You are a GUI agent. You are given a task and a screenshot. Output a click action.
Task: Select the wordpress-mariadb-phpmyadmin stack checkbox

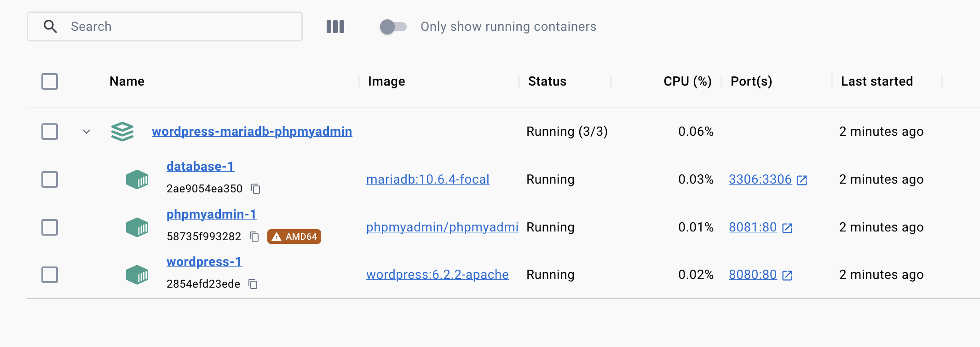click(x=50, y=132)
